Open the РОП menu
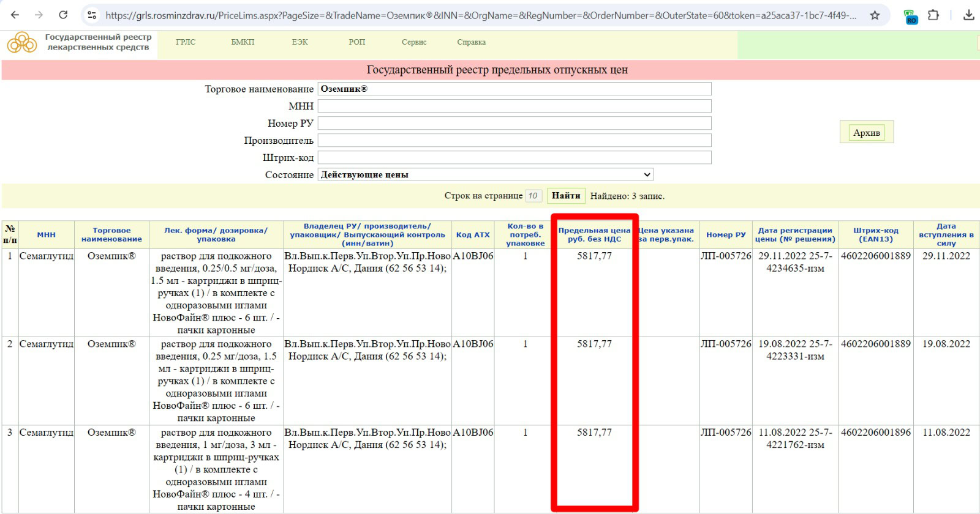Image resolution: width=980 pixels, height=514 pixels. point(356,42)
